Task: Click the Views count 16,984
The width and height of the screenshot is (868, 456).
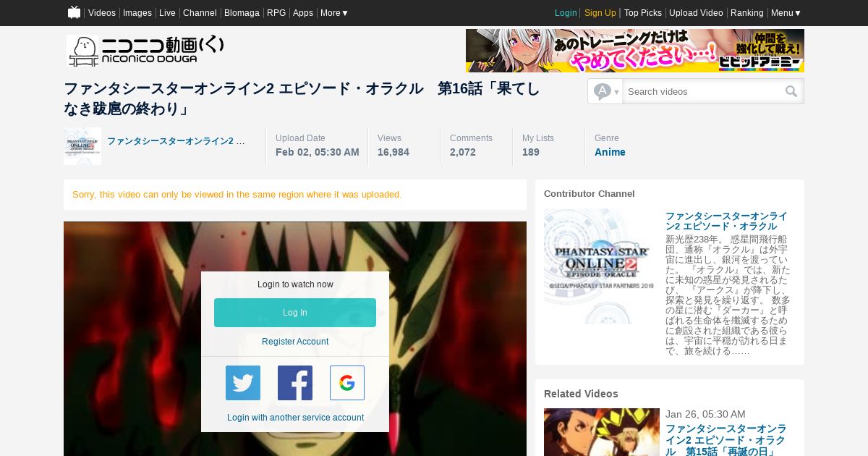Action: coord(393,152)
